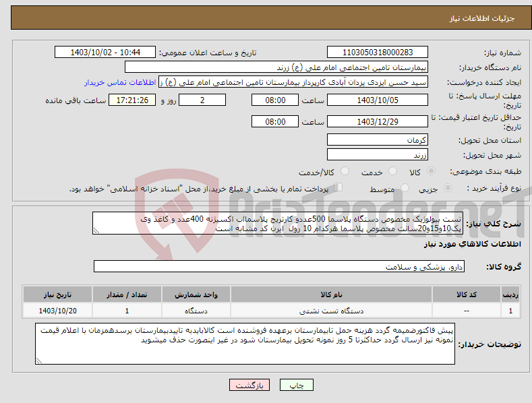Image resolution: width=532 pixels, height=403 pixels.
Task: Click the delivery city field زرند
Action: (378, 155)
